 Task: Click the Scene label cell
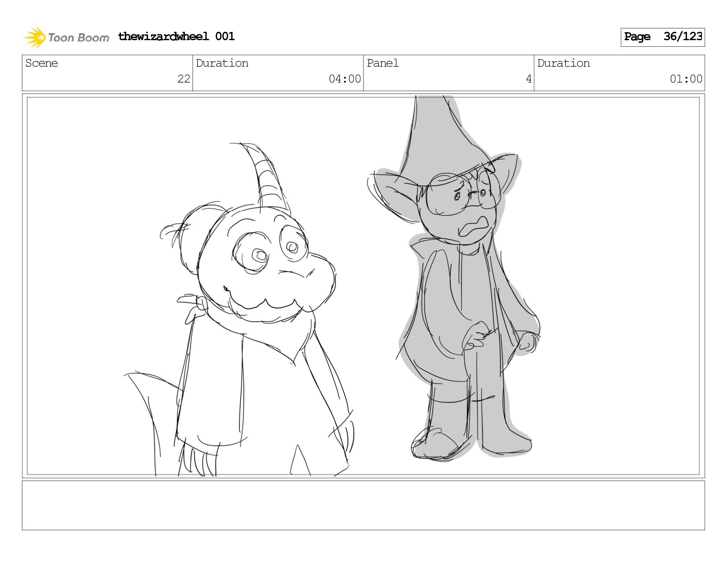[x=107, y=73]
